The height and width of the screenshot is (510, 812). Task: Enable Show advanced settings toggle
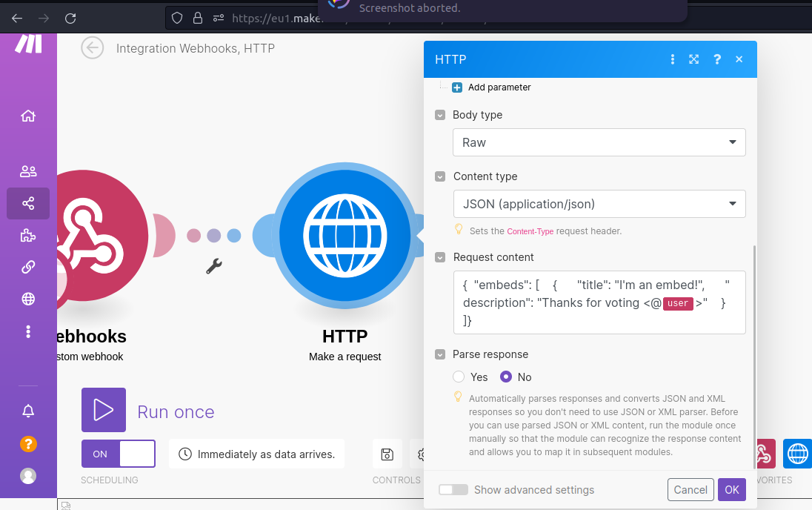pyautogui.click(x=453, y=490)
